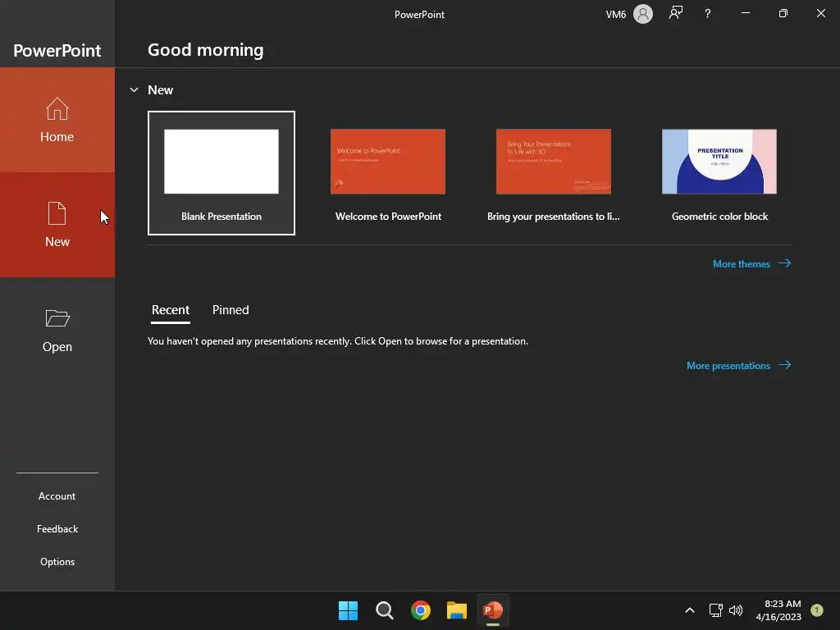Click the question mark help icon

[708, 14]
